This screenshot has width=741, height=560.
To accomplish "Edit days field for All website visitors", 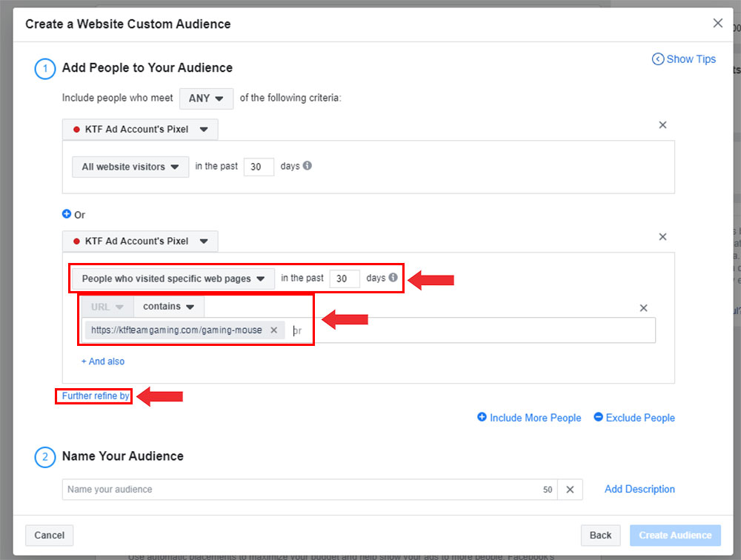I will pyautogui.click(x=259, y=167).
